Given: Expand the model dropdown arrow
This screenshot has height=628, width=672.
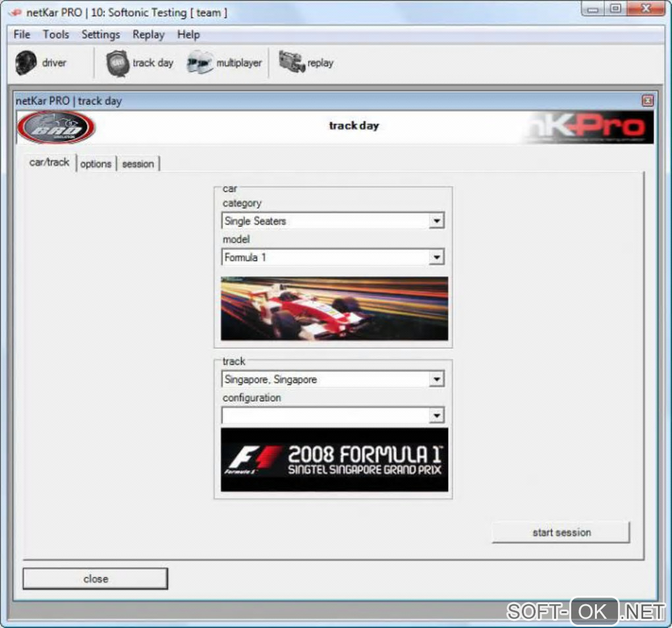Looking at the screenshot, I should coord(436,257).
